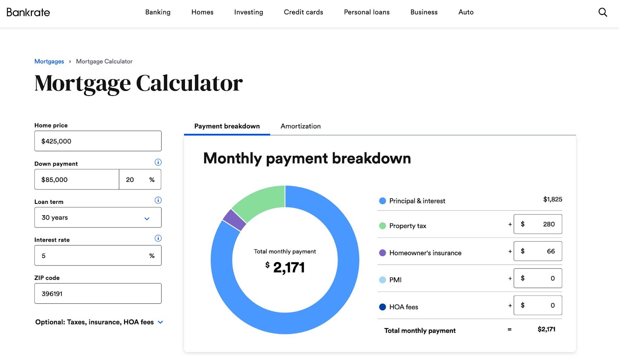View the Down payment info tooltip
Screen dimensions: 619x364
coord(158,162)
